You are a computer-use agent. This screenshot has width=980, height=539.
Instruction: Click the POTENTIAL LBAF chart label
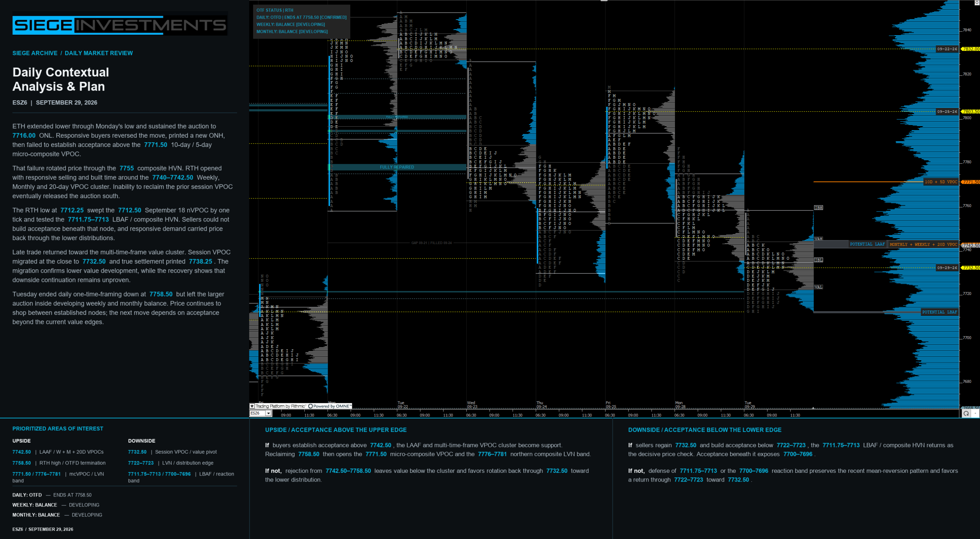point(939,312)
